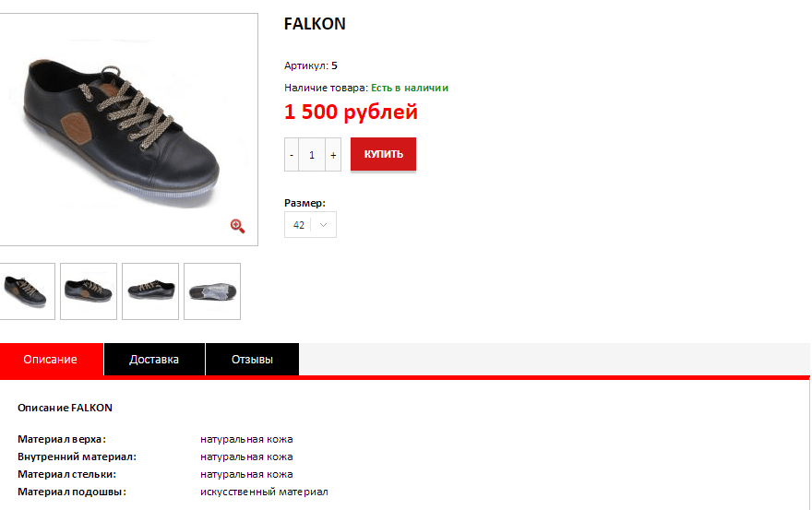Click the quantity input field
Viewport: 812px width, 510px height.
(312, 154)
